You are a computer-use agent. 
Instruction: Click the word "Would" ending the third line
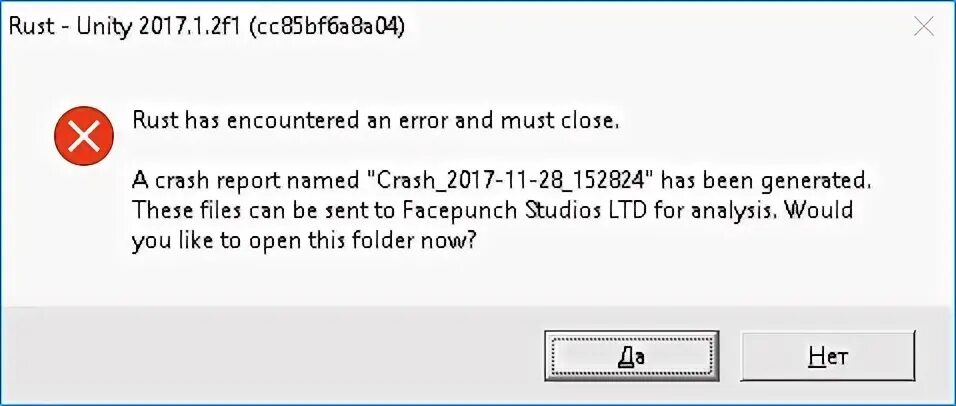tap(818, 211)
